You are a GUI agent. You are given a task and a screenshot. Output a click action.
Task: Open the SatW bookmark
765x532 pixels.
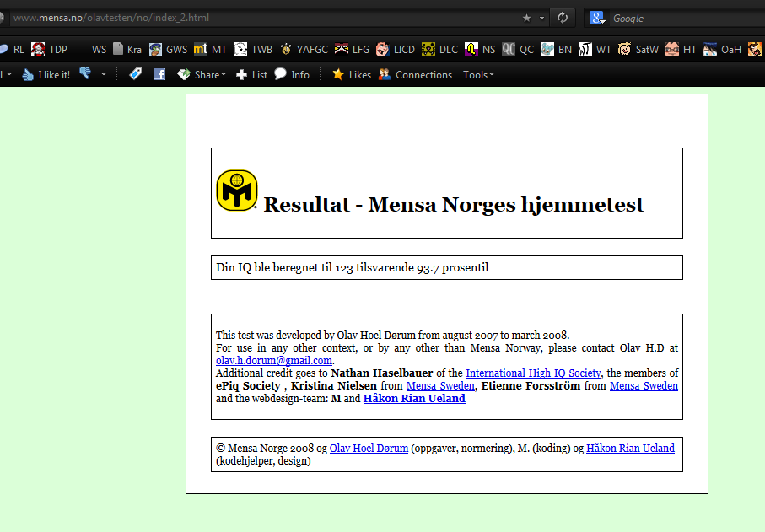(x=638, y=49)
